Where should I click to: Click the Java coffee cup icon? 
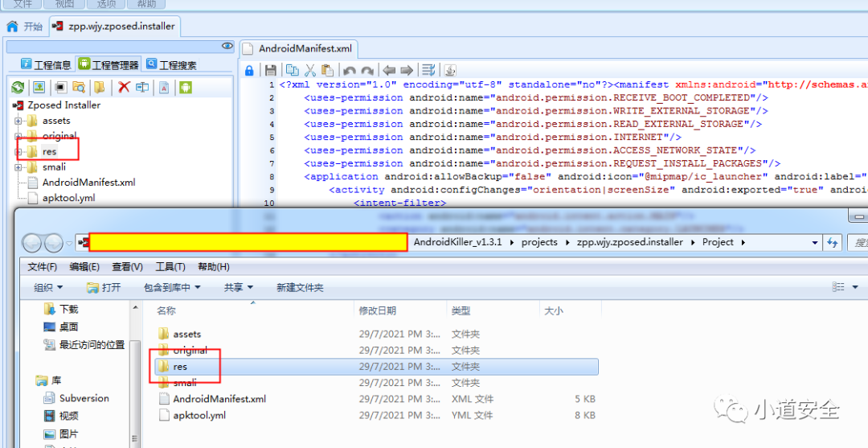click(450, 70)
